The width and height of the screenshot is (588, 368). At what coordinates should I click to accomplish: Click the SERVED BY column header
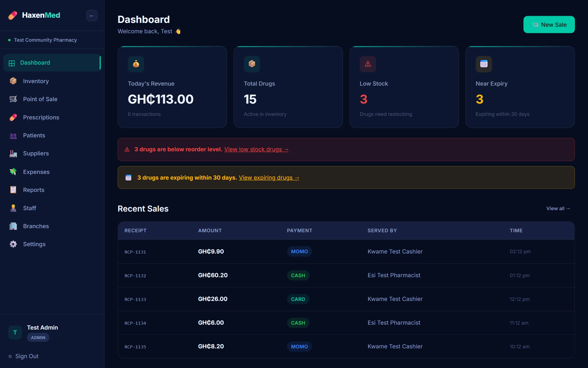point(382,231)
